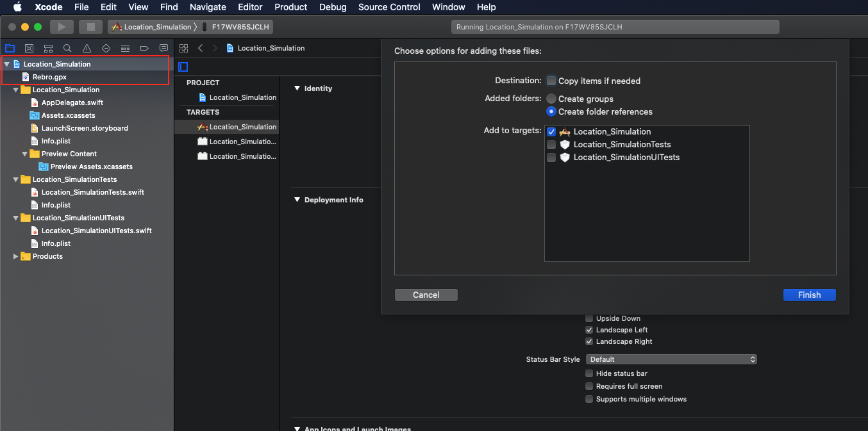Select Rebro.gpx in project navigator
The height and width of the screenshot is (431, 868).
tap(49, 77)
